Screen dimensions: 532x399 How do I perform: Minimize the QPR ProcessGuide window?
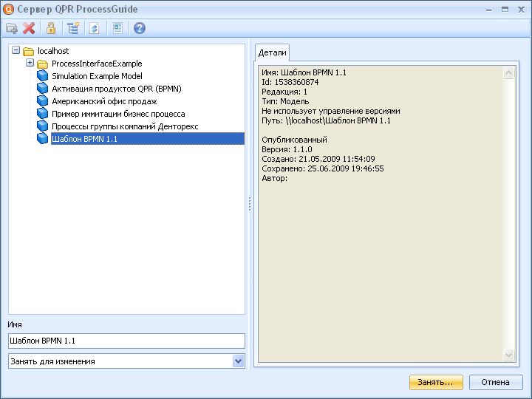coord(488,10)
